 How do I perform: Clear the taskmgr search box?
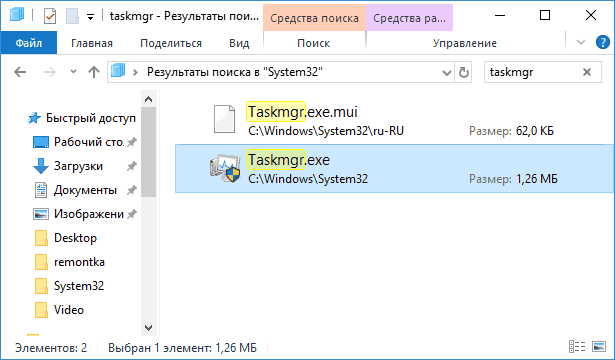tap(587, 72)
